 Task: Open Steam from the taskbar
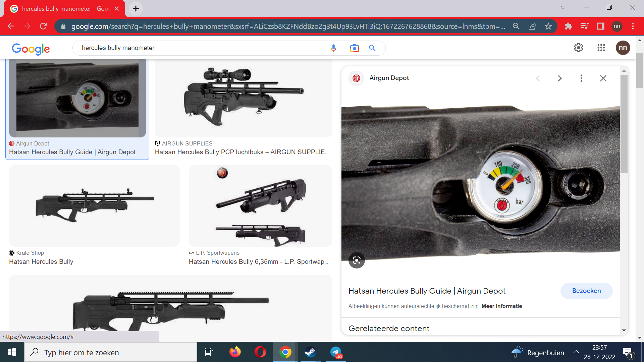(310, 352)
